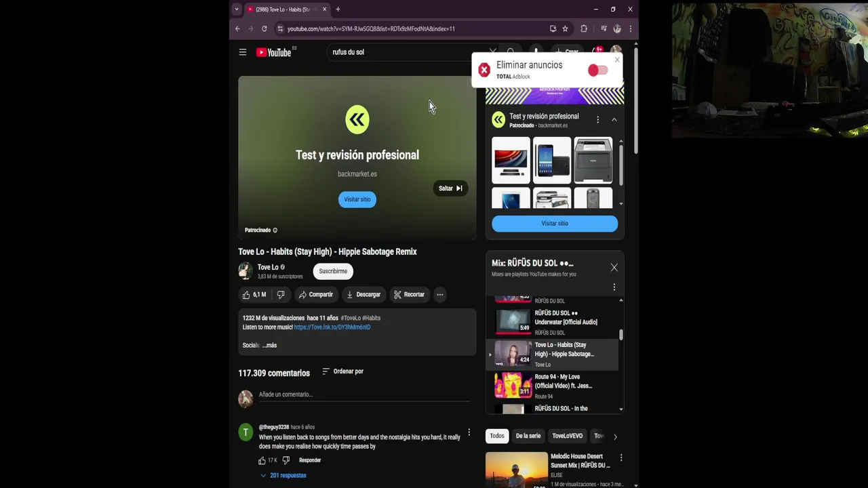Expand the description with ...más
The height and width of the screenshot is (488, 868).
(269, 346)
